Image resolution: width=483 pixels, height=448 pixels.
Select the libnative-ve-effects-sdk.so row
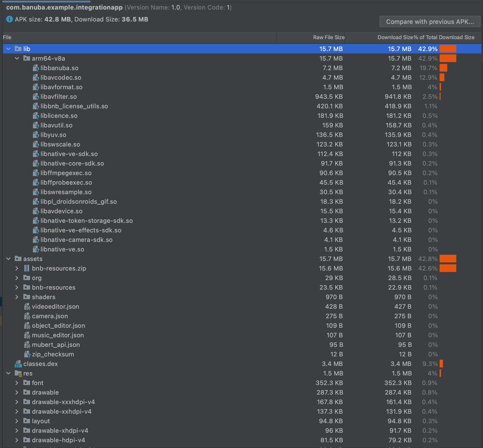[x=242, y=230]
